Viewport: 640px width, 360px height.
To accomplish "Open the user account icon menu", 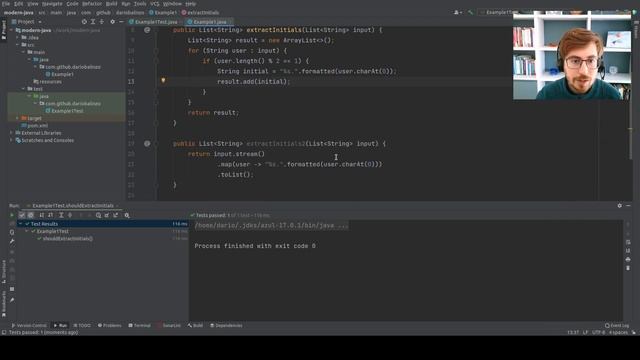I will pos(458,13).
